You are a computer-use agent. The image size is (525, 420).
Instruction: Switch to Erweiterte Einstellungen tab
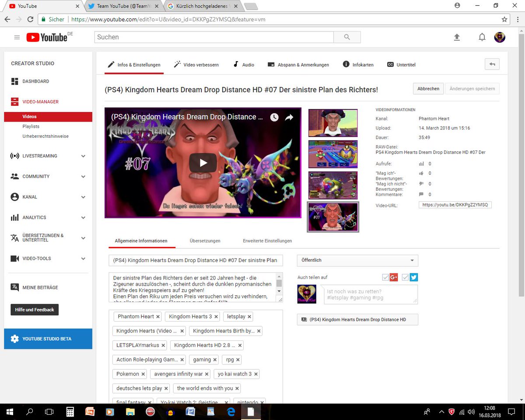point(267,241)
